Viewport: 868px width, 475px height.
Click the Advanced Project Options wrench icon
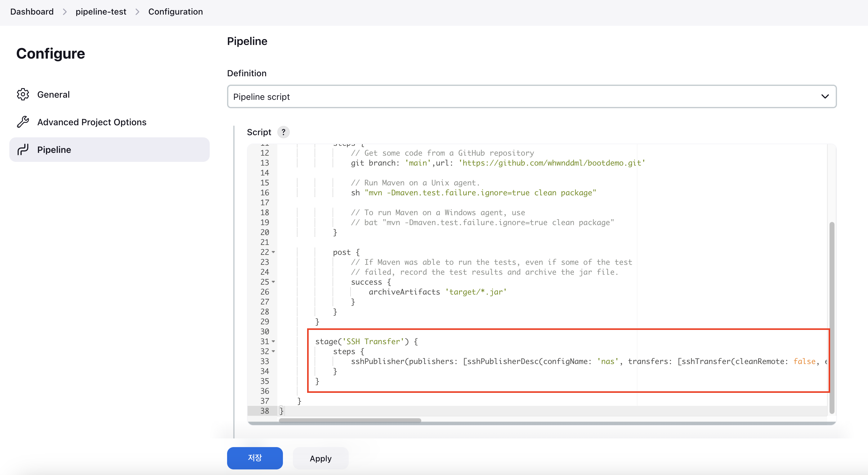point(23,122)
